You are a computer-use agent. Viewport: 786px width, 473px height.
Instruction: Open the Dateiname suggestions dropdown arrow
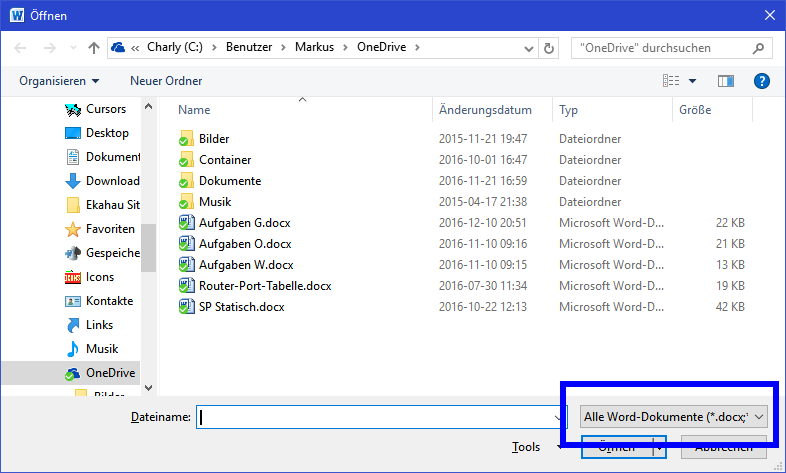pos(557,417)
